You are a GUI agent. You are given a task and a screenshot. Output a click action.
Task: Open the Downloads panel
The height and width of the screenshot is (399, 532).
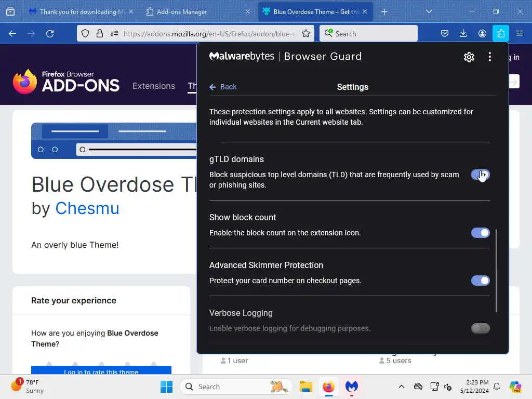[x=463, y=33]
